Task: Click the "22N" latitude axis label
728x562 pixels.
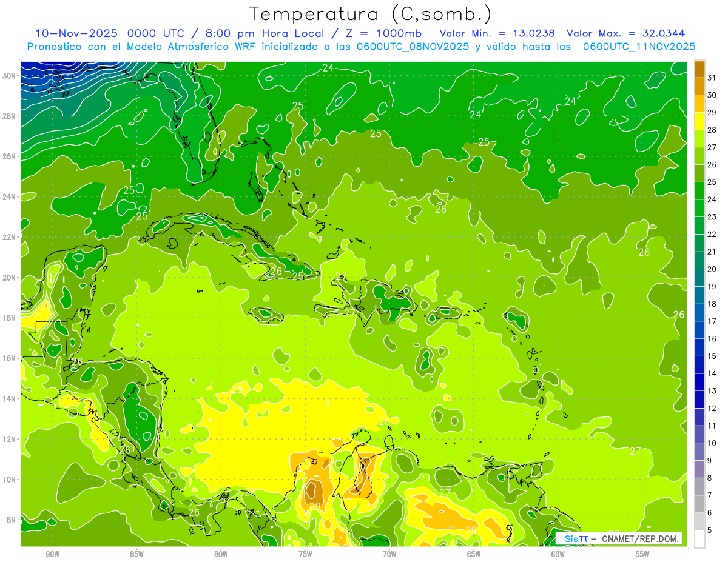Action: click(10, 237)
